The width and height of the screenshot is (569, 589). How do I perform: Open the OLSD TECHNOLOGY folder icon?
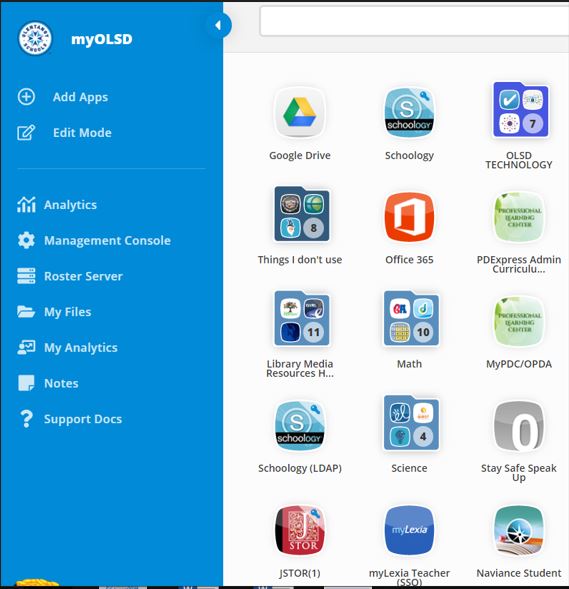pyautogui.click(x=520, y=109)
